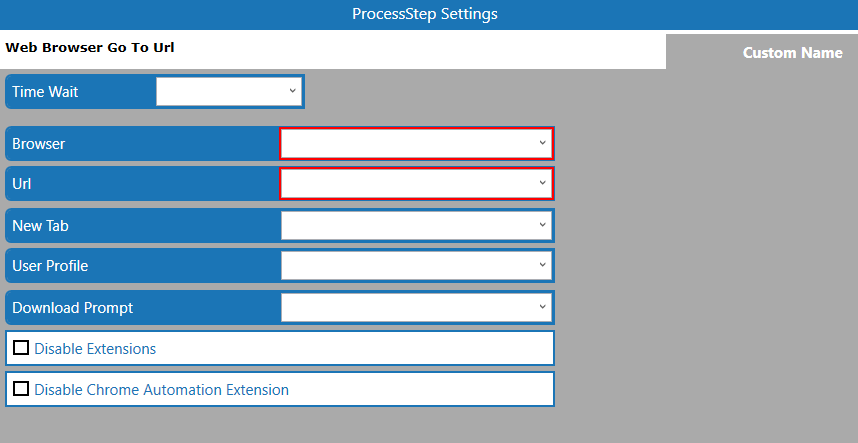This screenshot has height=443, width=858.
Task: Click the chevron arrow in Download Prompt field
Action: [542, 307]
